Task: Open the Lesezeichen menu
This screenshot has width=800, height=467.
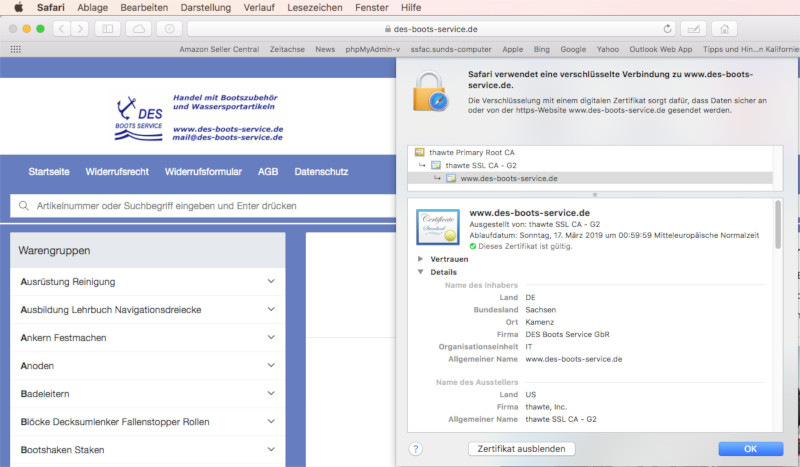Action: 315,7
